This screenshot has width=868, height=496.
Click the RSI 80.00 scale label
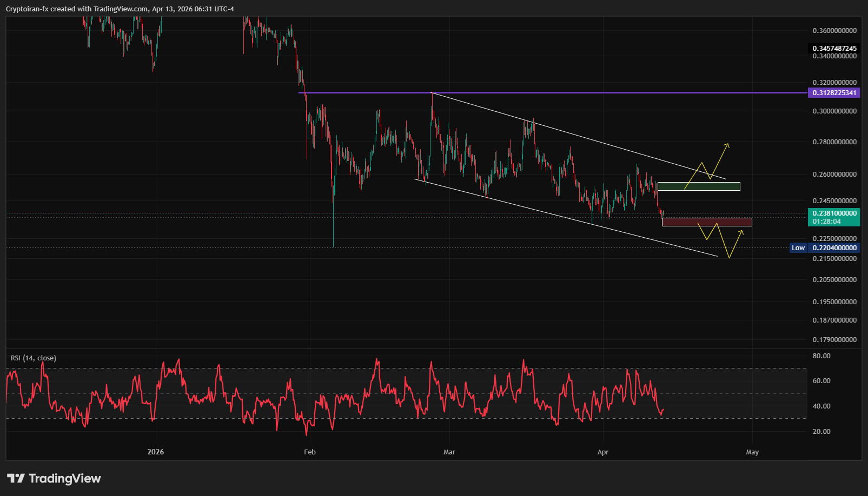coord(821,356)
